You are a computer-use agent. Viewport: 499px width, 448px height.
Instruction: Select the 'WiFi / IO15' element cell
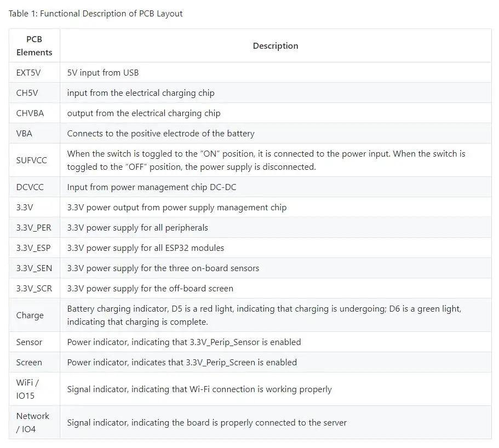35,389
